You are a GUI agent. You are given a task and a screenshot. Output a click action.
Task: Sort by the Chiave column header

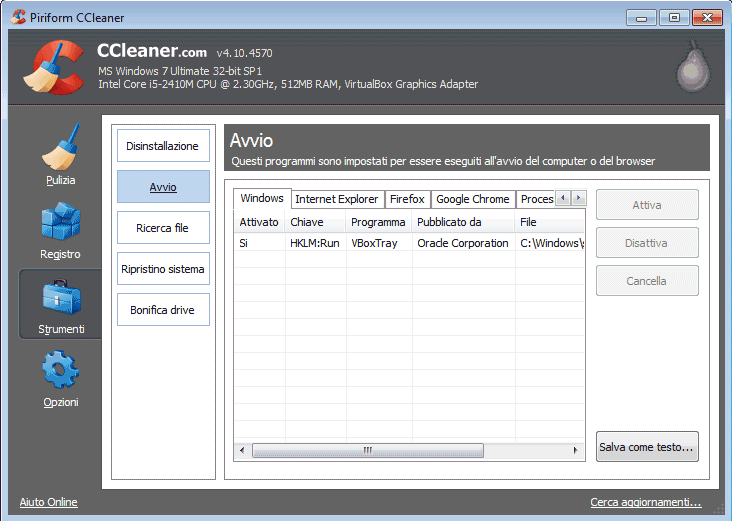(x=315, y=222)
